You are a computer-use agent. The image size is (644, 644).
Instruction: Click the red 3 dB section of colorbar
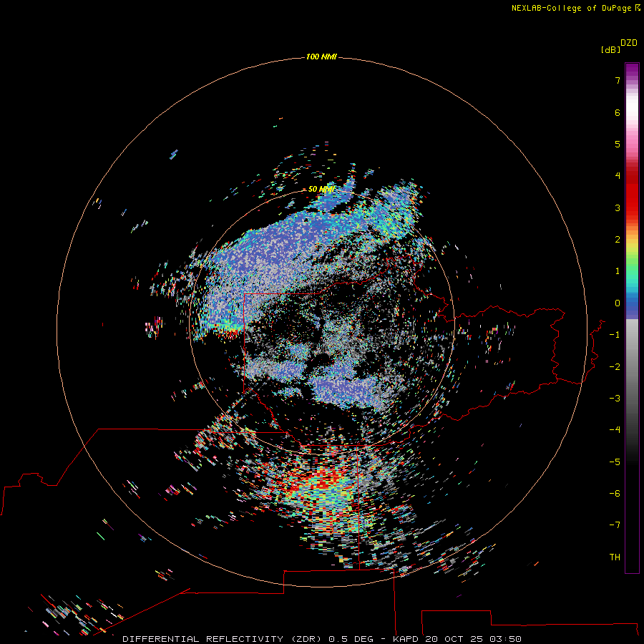pos(632,205)
